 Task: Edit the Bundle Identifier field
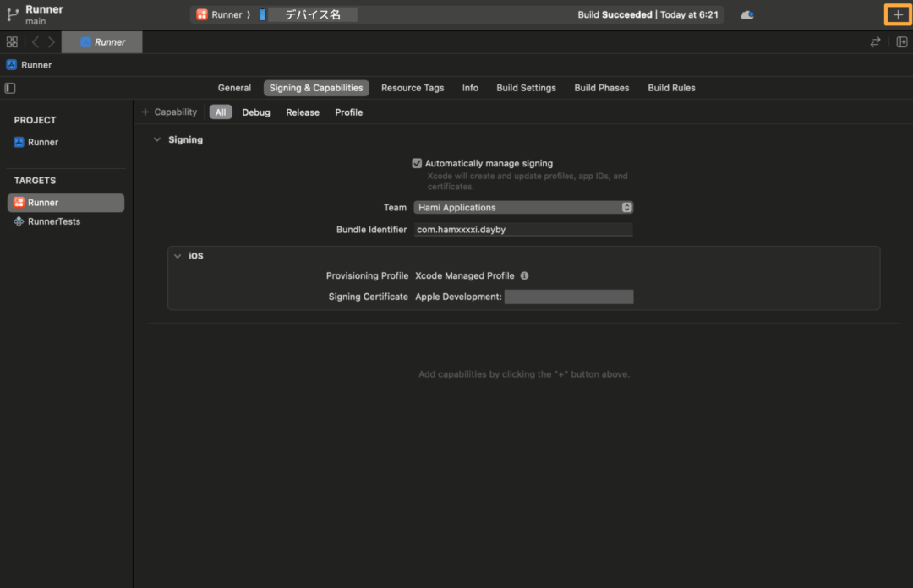523,230
